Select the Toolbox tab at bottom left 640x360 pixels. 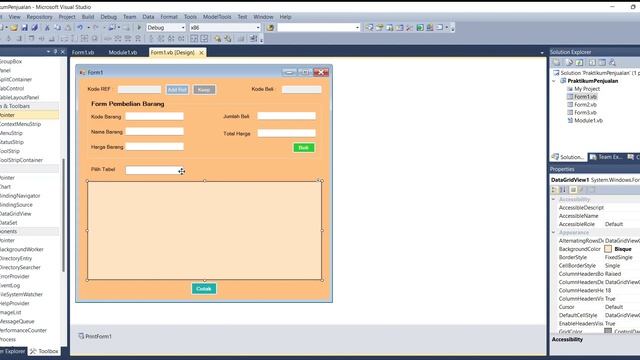(x=44, y=351)
